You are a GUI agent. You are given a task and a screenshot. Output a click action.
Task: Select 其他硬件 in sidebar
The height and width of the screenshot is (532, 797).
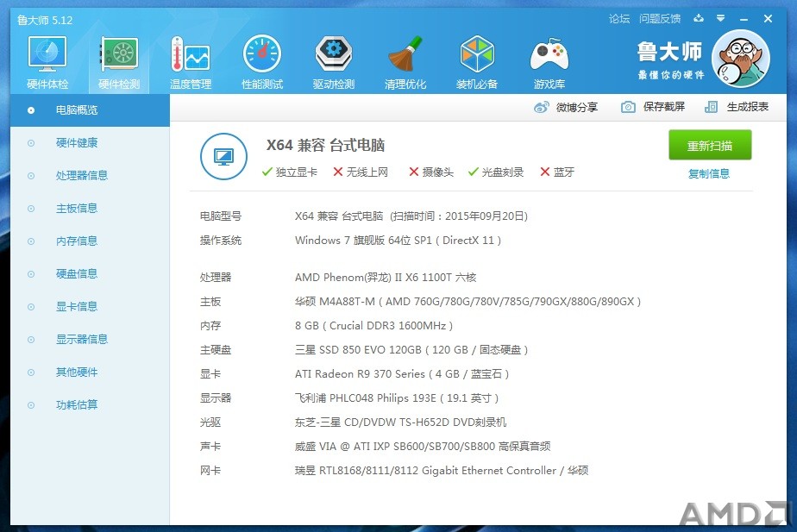point(90,372)
